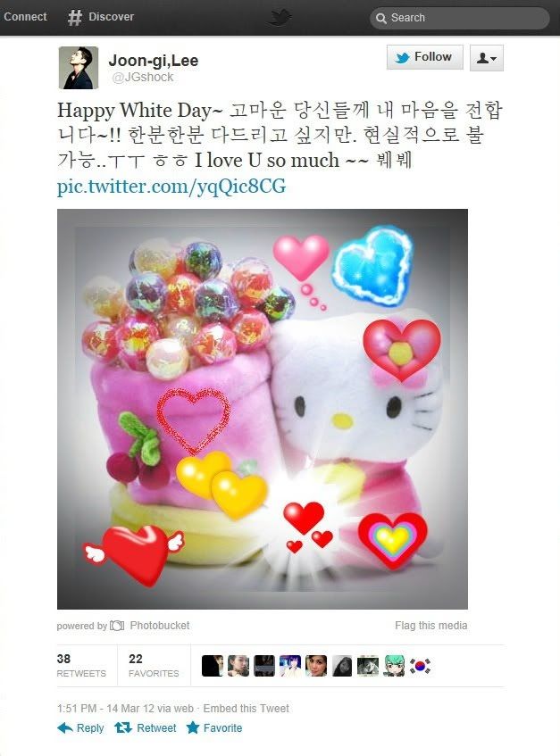Click the search magnifier icon
The width and height of the screenshot is (560, 756).
point(381,19)
